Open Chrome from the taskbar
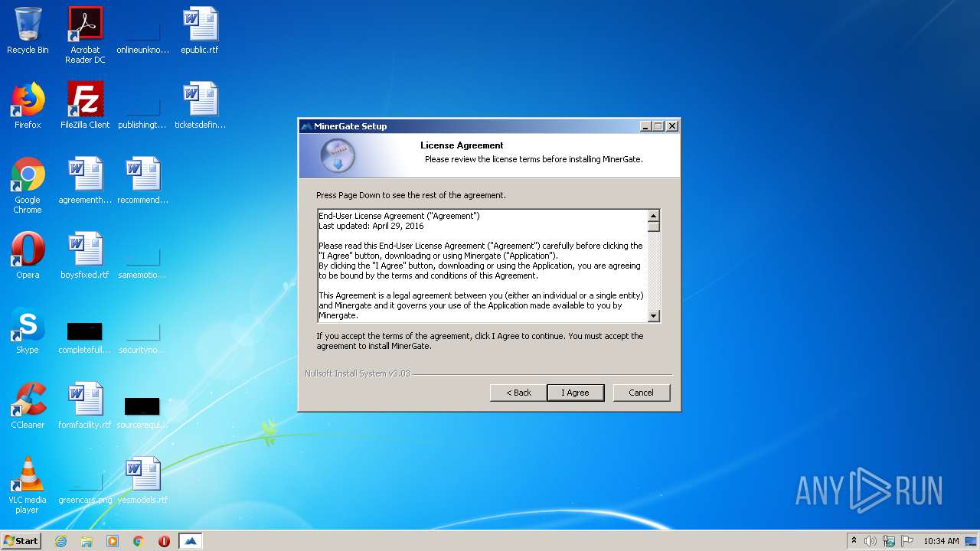The image size is (980, 551). 139,541
